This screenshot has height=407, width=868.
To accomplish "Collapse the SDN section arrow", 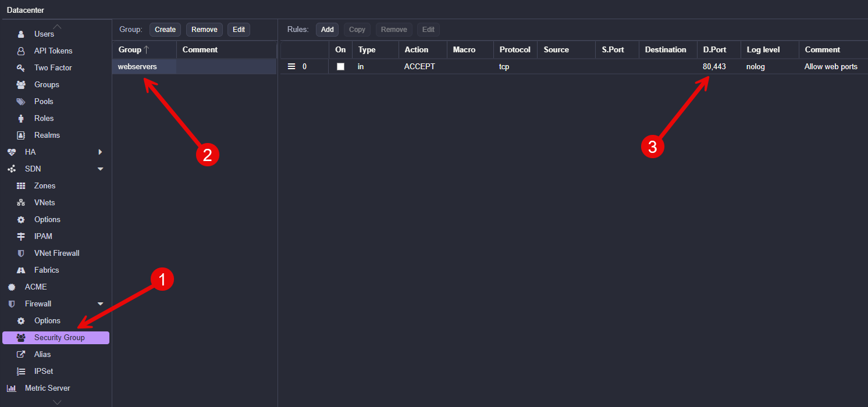I will click(x=100, y=169).
